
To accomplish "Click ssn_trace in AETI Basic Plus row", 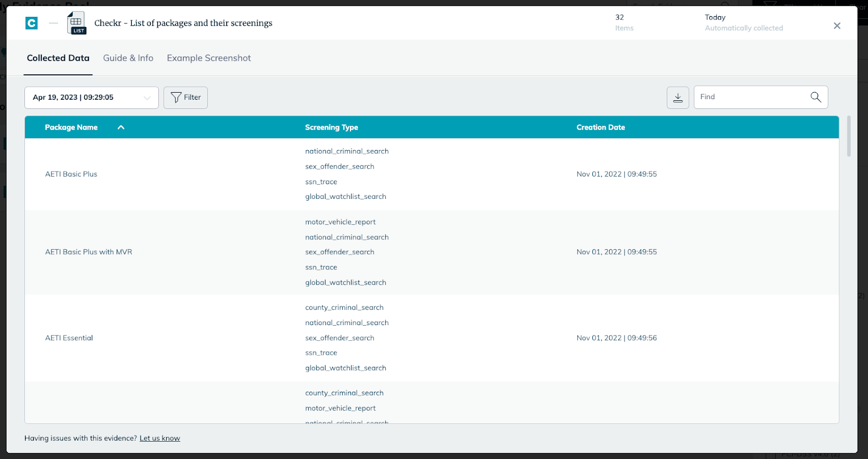I will coord(321,182).
